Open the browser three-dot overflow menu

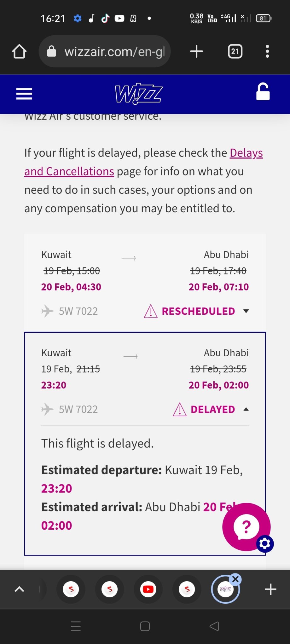[267, 51]
